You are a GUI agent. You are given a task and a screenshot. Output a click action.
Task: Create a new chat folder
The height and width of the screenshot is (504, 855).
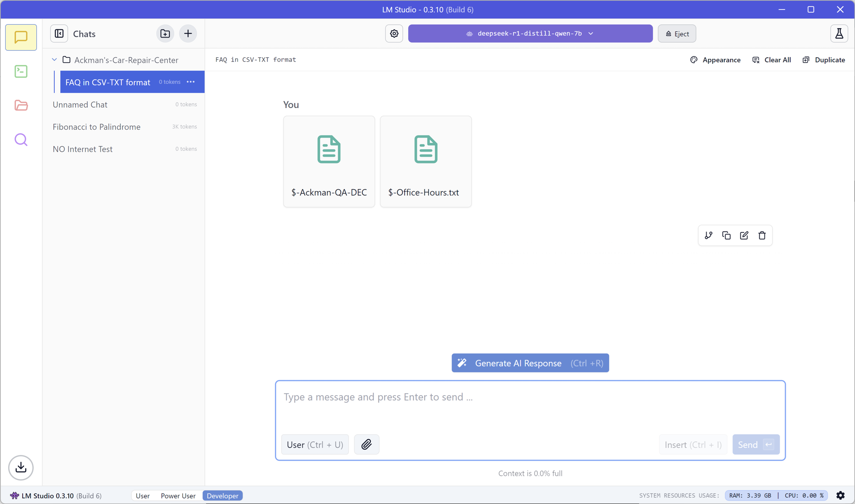[165, 33]
